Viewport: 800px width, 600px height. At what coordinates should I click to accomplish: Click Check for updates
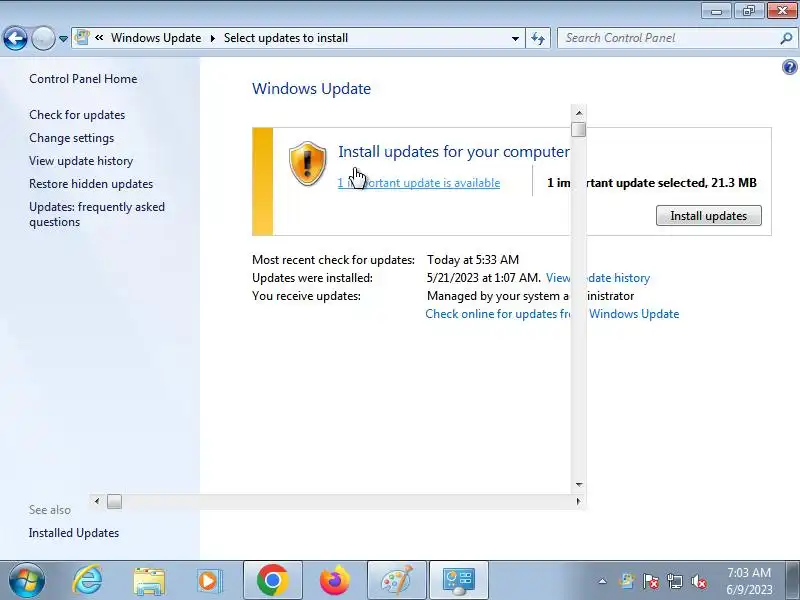(x=77, y=115)
